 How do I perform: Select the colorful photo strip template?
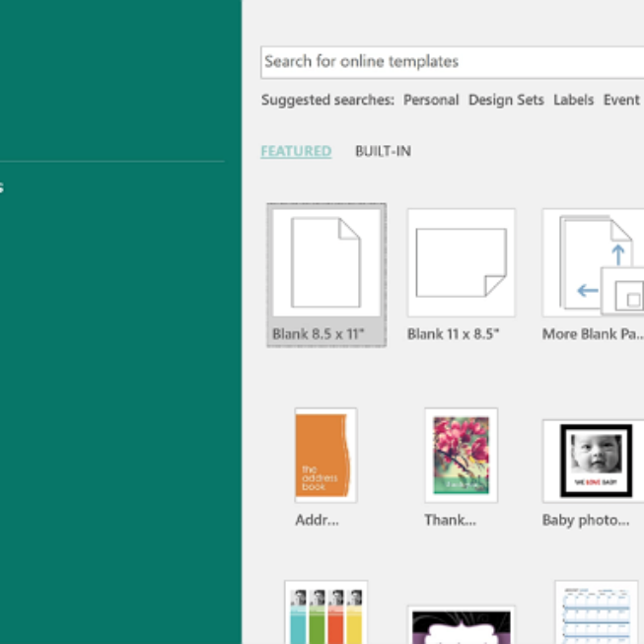(x=325, y=613)
